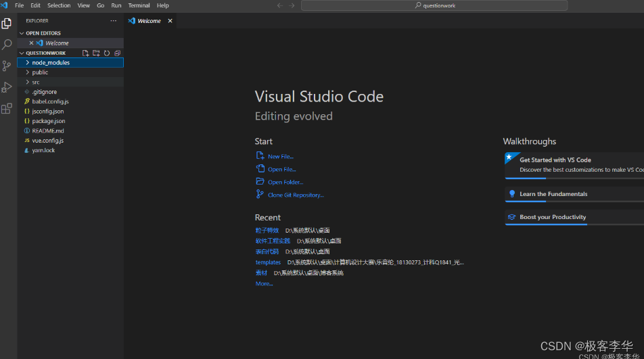Close the Welcome tab
644x359 pixels.
tap(170, 20)
